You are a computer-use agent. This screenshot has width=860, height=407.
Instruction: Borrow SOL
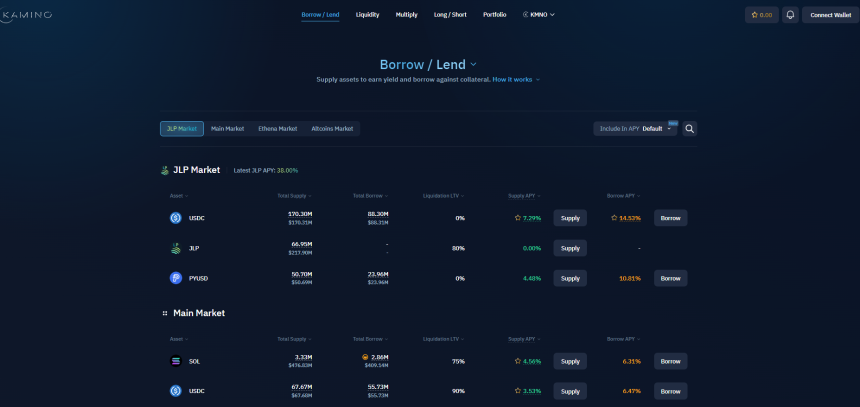(670, 361)
